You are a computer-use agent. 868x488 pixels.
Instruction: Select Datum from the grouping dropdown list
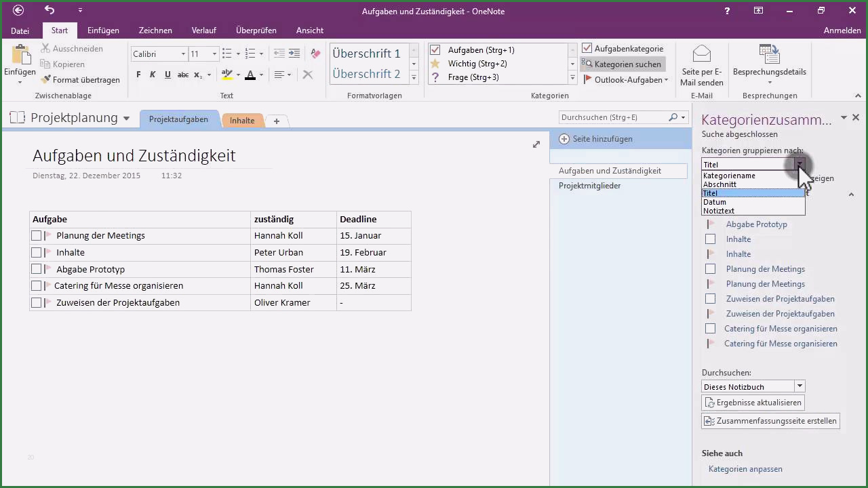[715, 202]
